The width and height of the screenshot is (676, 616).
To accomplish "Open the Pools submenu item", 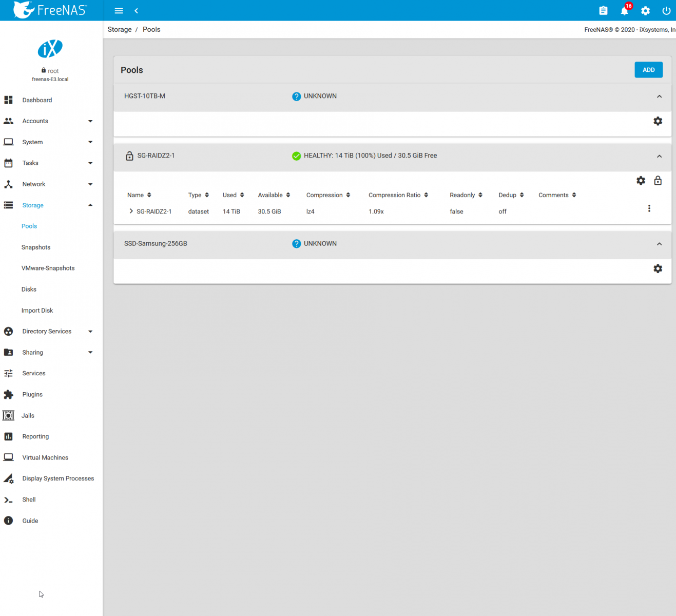I will 29,226.
